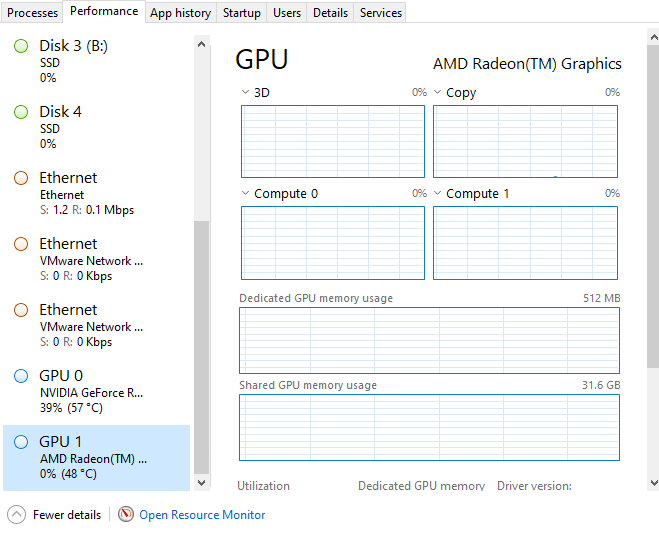Viewport: 659px width, 536px height.
Task: Click the last VMware Ethernet adapter icon
Action: (x=21, y=310)
